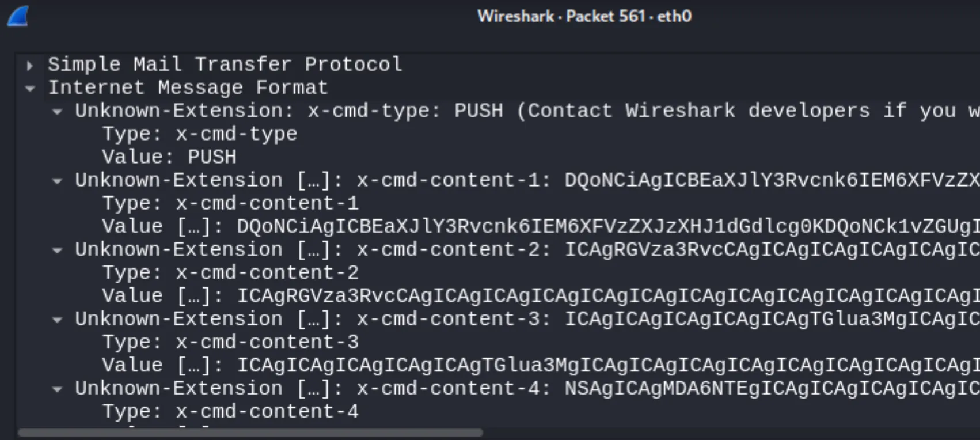Collapse the x-cmd-content-4 Unknown-Extension entry
Screen dimensions: 980x440
56,388
